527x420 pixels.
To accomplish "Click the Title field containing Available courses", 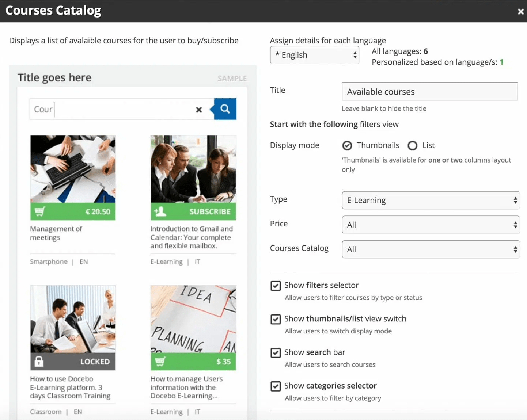I will 429,92.
